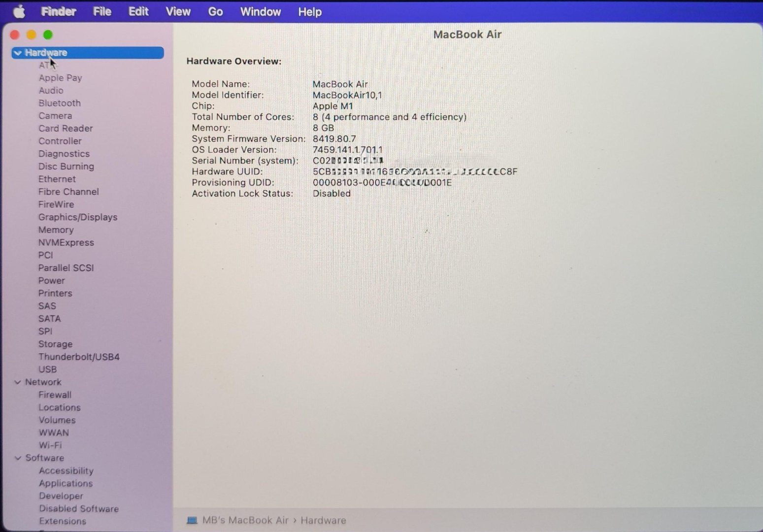The height and width of the screenshot is (532, 763).
Task: Select NVMExpress in the sidebar
Action: 66,243
